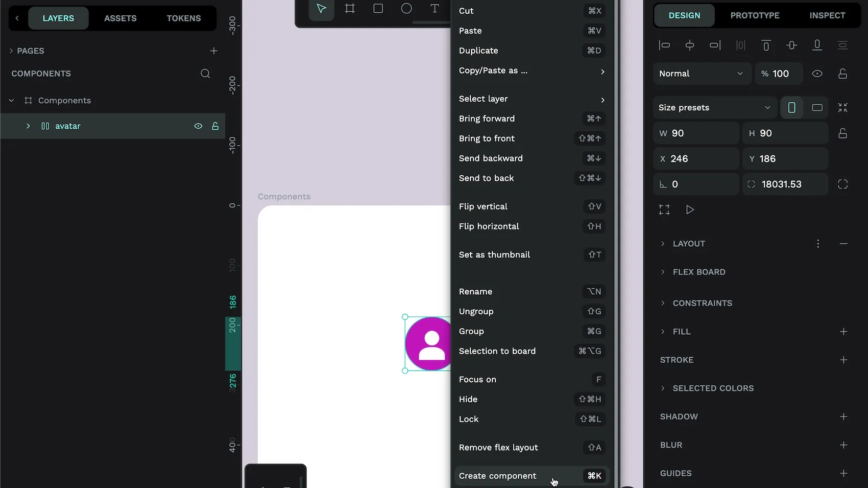Toggle the proportion lock beside height

coord(842,133)
